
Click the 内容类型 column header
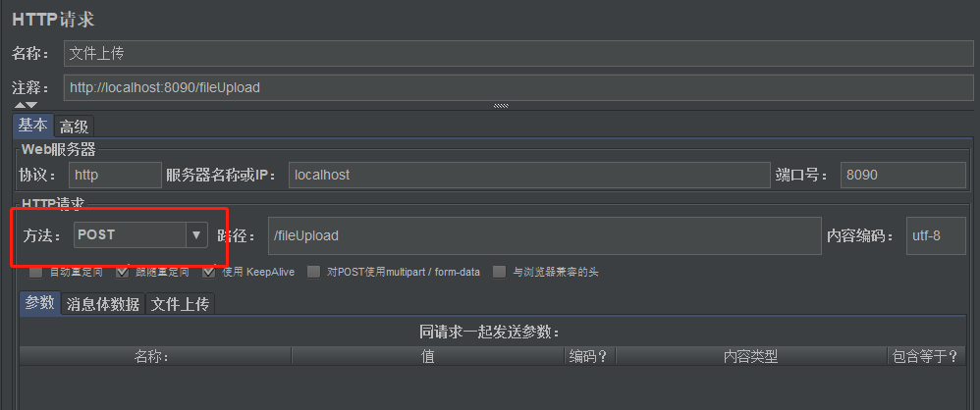coord(751,356)
